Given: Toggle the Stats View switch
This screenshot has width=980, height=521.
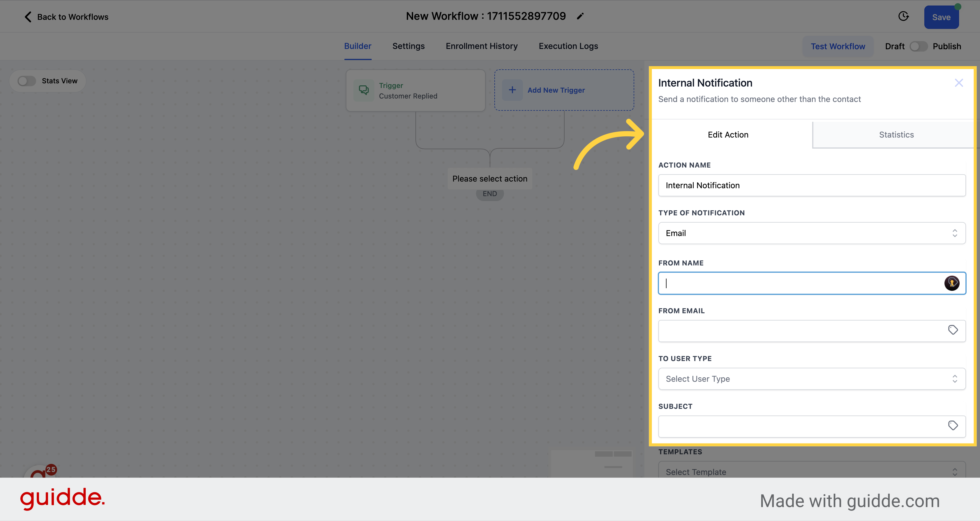Looking at the screenshot, I should (x=27, y=80).
